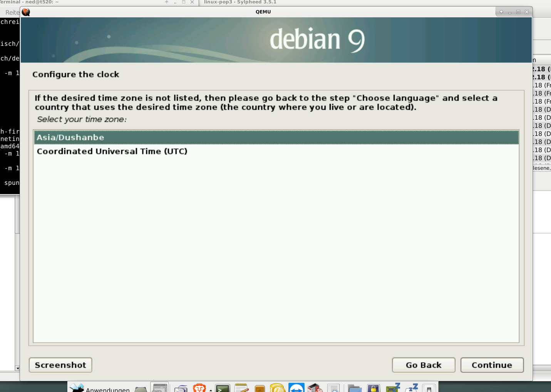551x392 pixels.
Task: Click the lock screen panel icon
Action: click(373, 388)
